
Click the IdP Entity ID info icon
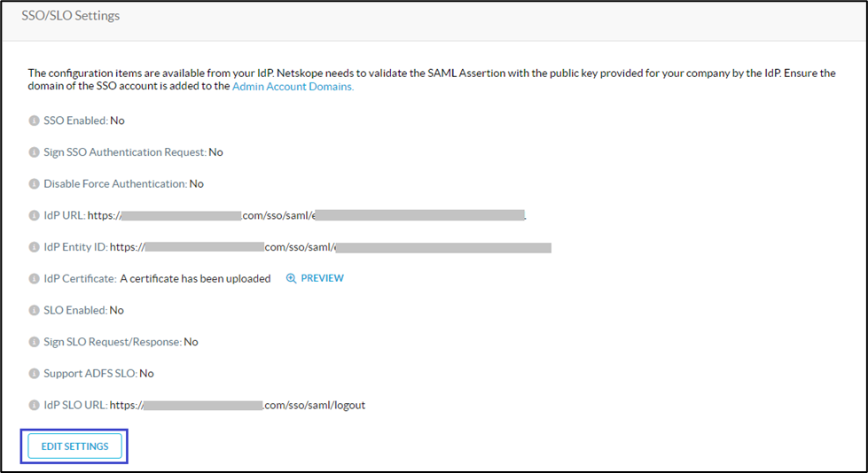(34, 247)
